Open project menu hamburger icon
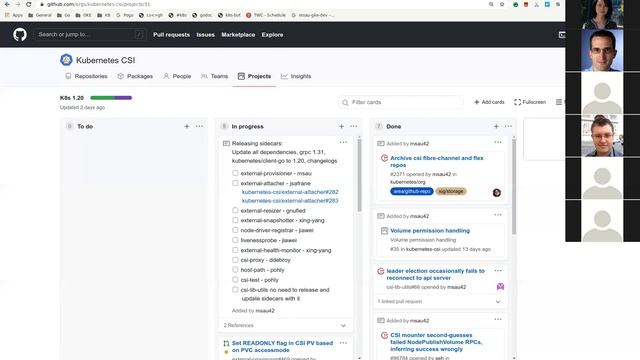The image size is (640, 360). click(x=559, y=102)
